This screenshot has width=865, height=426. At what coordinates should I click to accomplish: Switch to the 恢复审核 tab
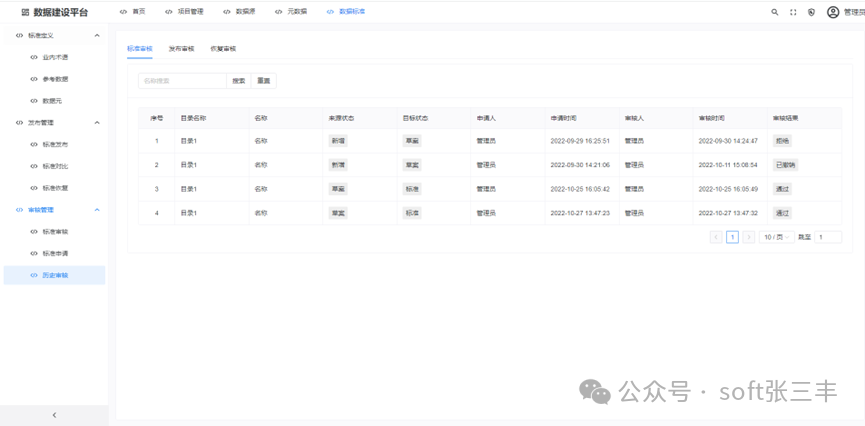pyautogui.click(x=223, y=49)
